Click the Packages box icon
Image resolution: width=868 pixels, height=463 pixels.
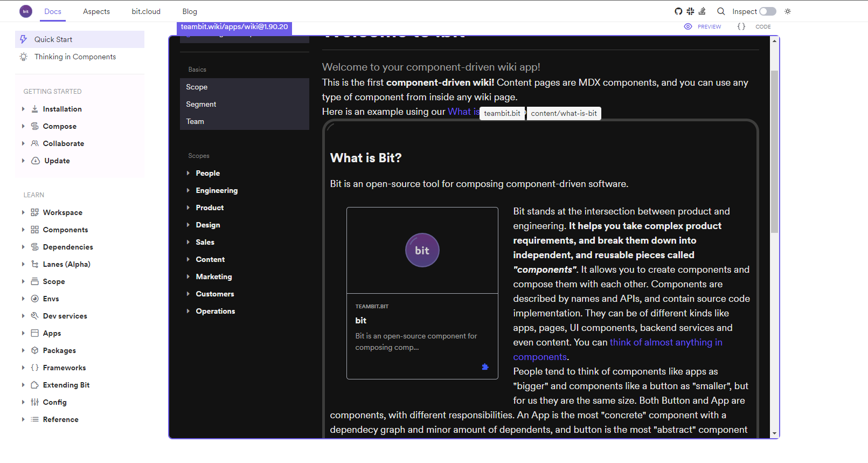point(34,350)
